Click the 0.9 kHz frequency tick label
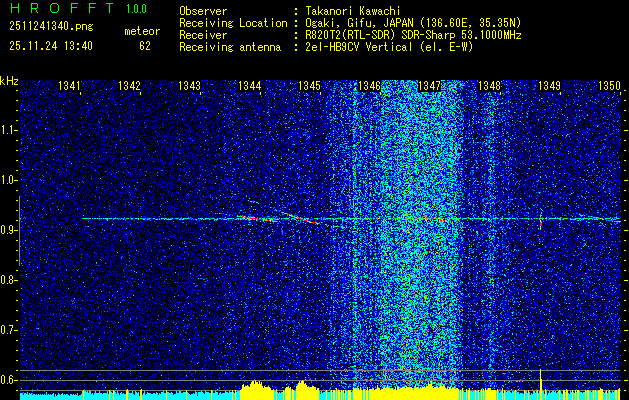The width and height of the screenshot is (629, 400). (x=9, y=230)
